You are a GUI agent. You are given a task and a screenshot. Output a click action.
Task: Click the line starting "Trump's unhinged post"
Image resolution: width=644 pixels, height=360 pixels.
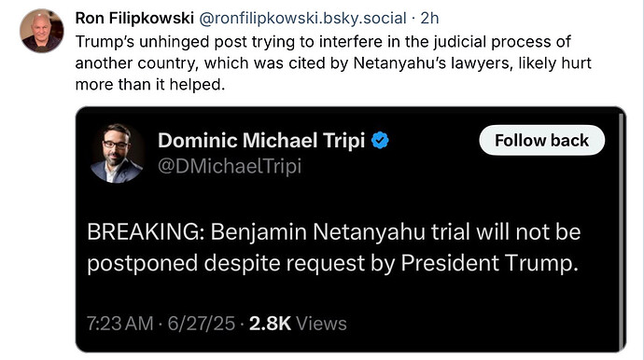pos(323,42)
